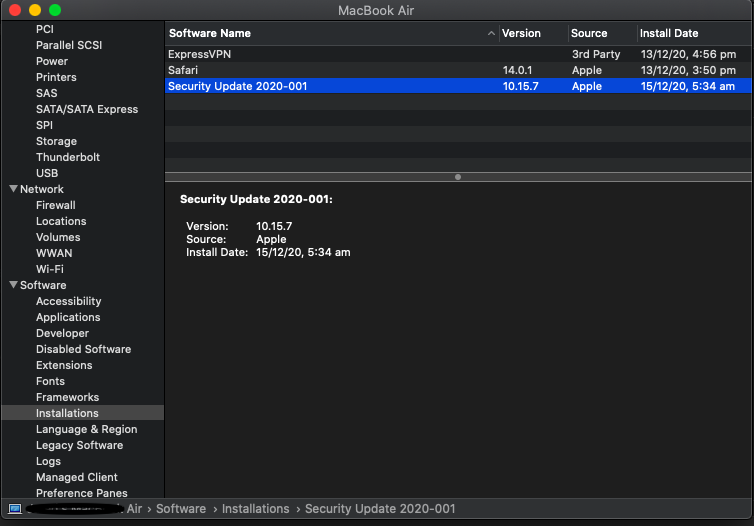Screen dimensions: 754x526
Task: Collapse the Software section triangle
Action: click(13, 285)
